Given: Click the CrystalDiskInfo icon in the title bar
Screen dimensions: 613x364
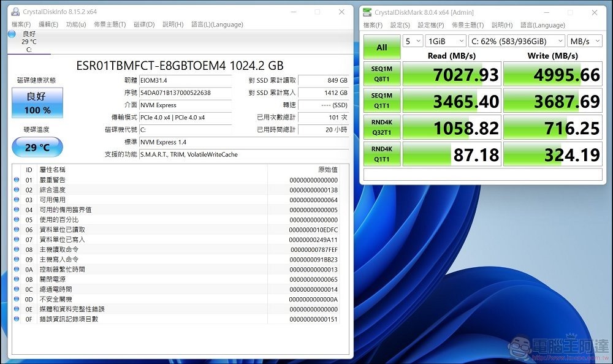Looking at the screenshot, I should coord(17,12).
